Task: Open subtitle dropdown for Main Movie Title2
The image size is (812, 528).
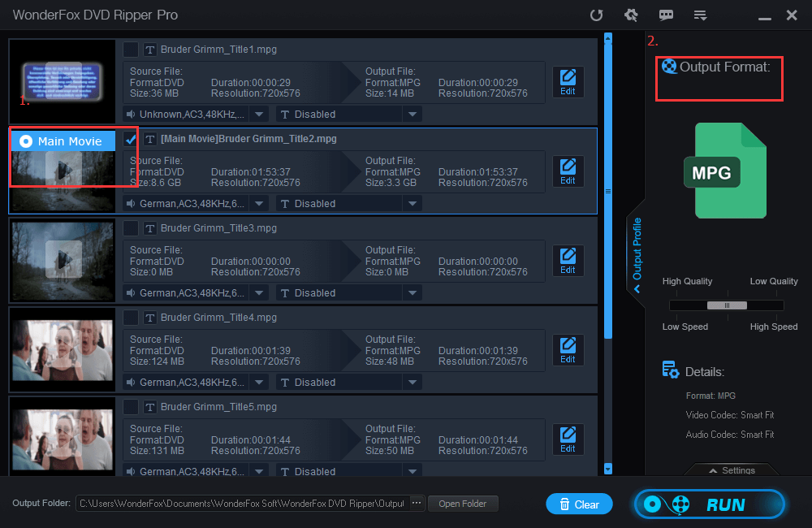Action: (x=412, y=204)
